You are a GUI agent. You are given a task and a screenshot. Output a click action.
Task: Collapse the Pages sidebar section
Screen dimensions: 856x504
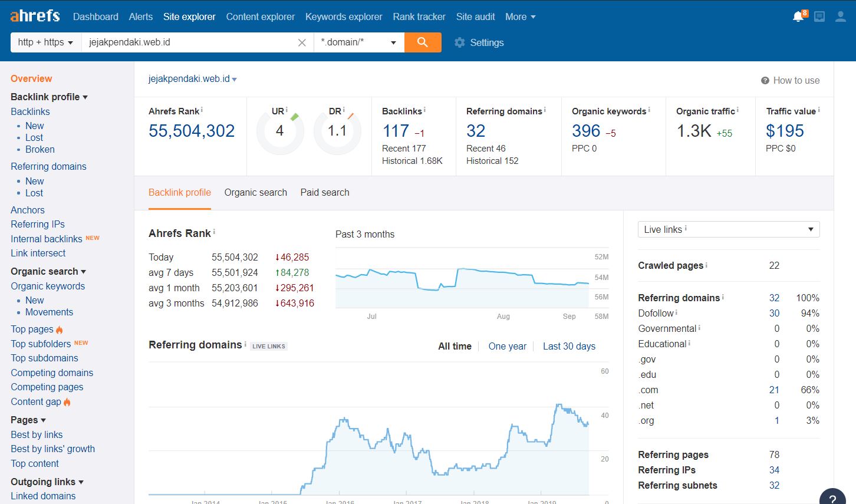click(28, 420)
